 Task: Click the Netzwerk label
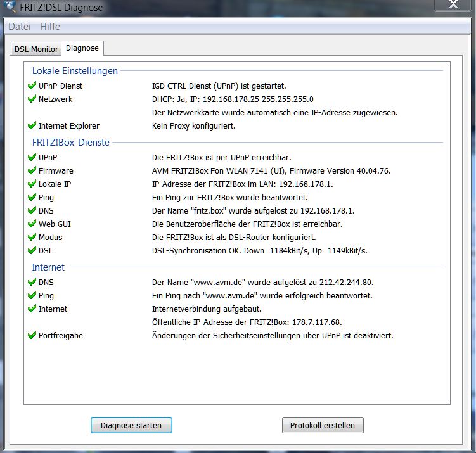[x=56, y=99]
